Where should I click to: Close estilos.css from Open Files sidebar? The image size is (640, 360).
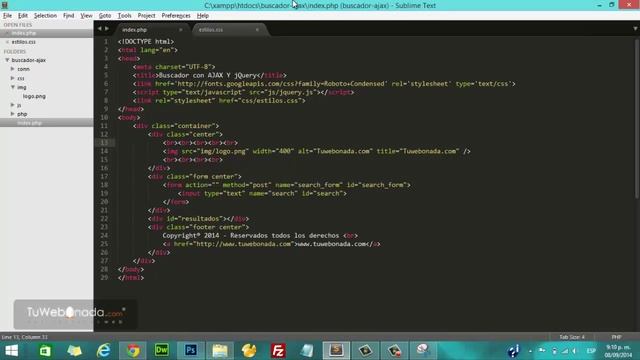pos(7,42)
